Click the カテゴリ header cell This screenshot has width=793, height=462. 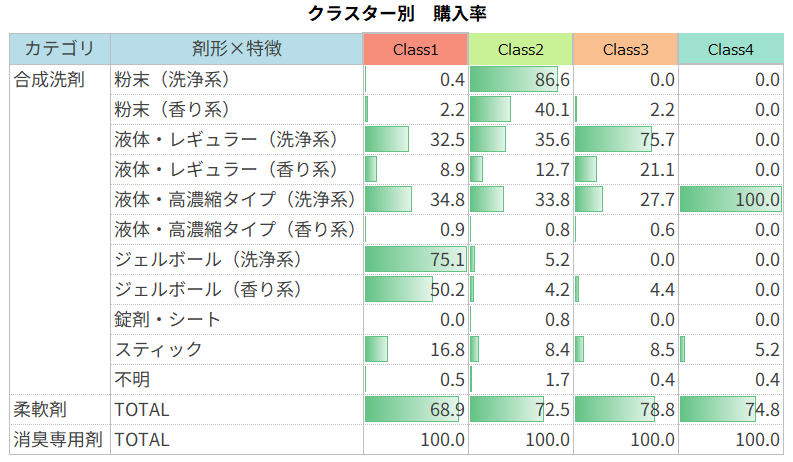60,49
